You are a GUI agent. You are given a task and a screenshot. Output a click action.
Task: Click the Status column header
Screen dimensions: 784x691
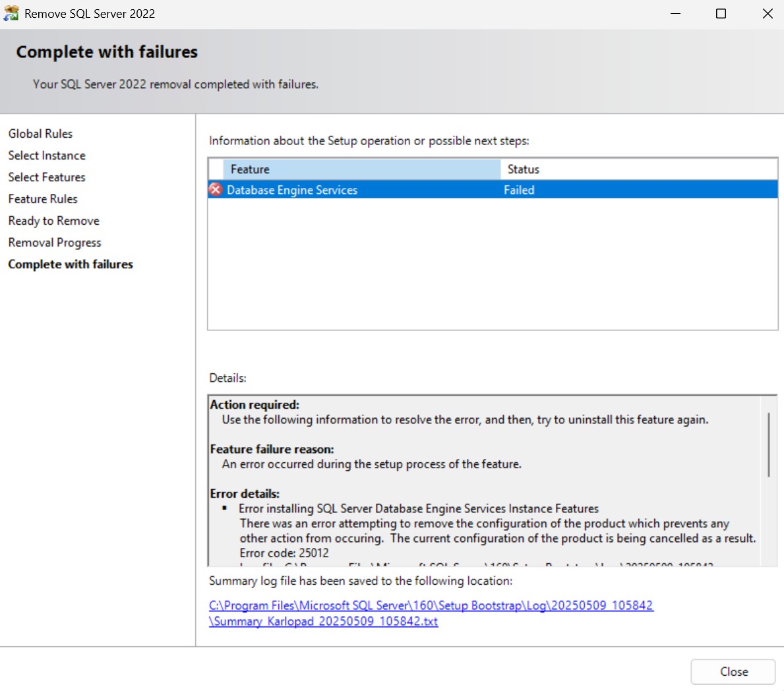tap(638, 169)
